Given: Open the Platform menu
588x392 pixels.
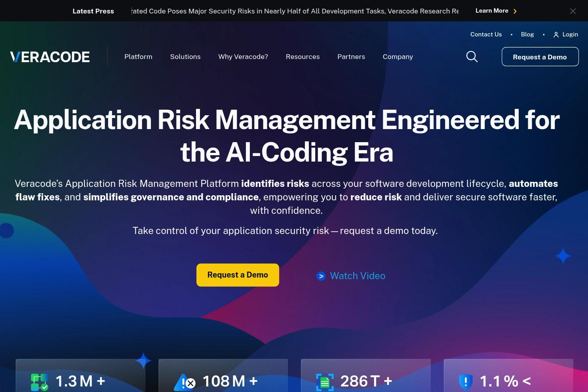Looking at the screenshot, I should tap(138, 57).
